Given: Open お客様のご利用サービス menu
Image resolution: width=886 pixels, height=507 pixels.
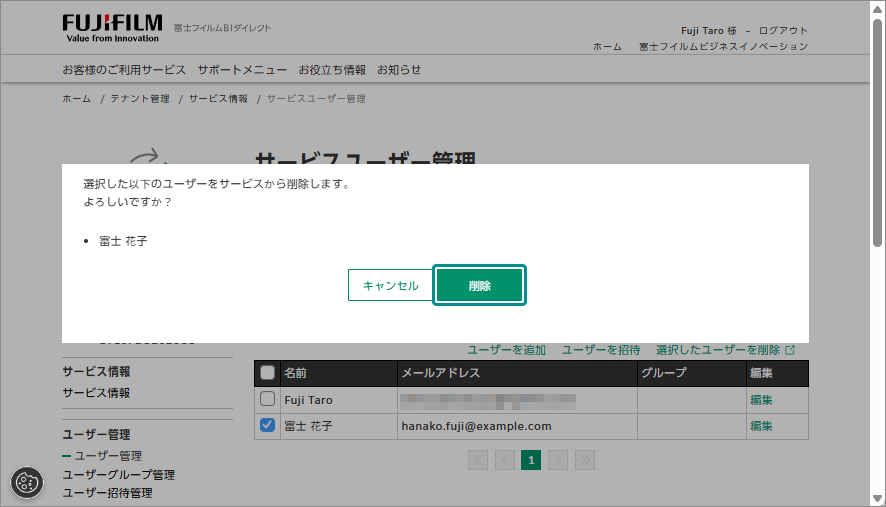Looking at the screenshot, I should pyautogui.click(x=124, y=70).
